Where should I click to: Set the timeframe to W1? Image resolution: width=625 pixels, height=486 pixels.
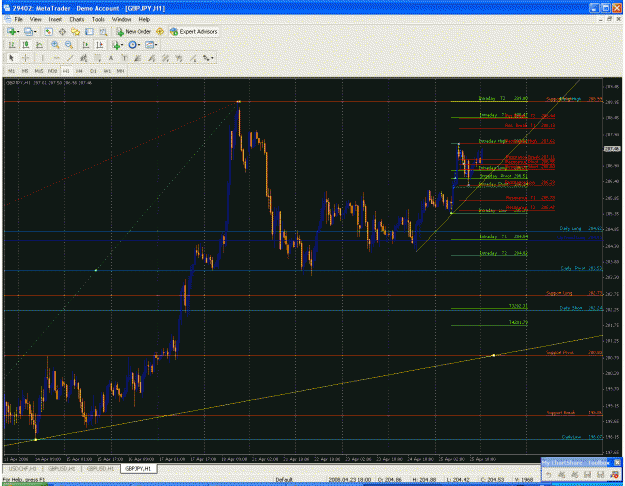coord(107,71)
